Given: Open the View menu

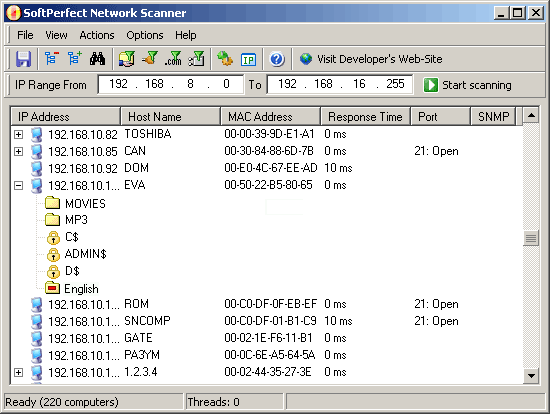Looking at the screenshot, I should tap(56, 35).
